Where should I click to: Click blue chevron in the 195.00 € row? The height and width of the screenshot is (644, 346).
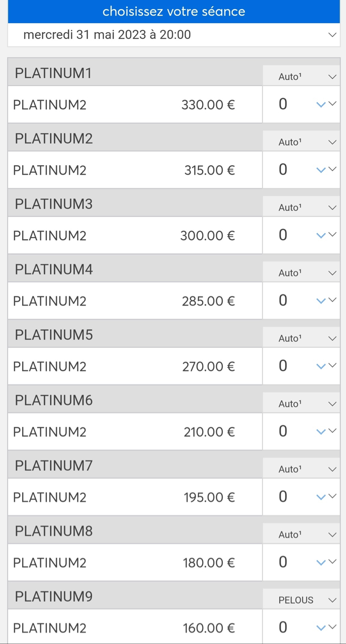coord(321,497)
